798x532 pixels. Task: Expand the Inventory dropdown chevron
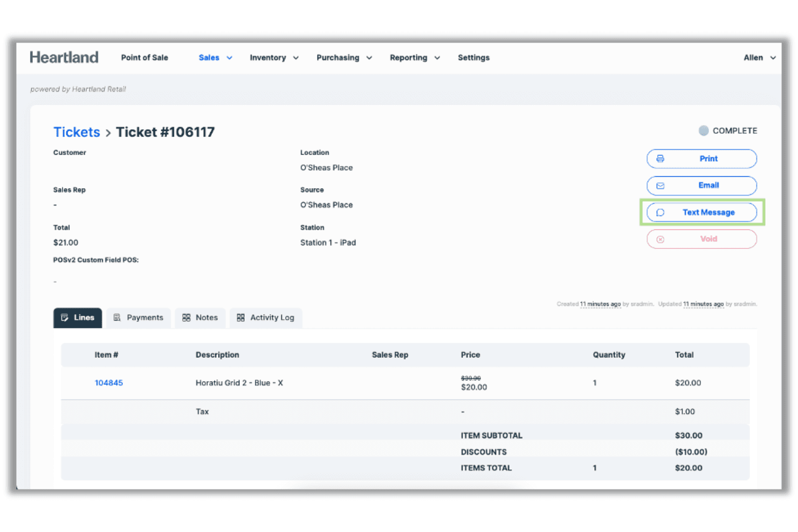coord(295,58)
